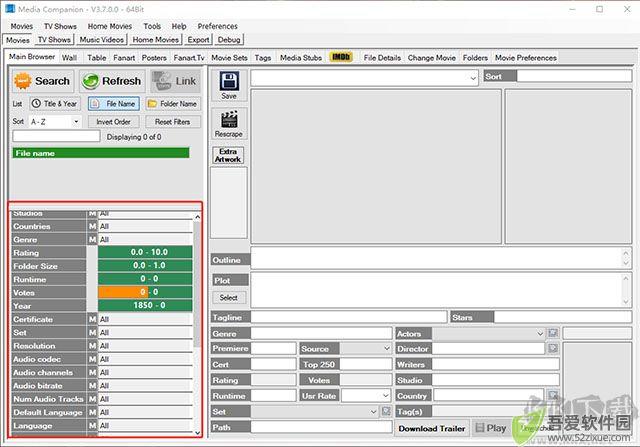The image size is (640, 447).
Task: Open the Fanart tab
Action: coord(124,58)
